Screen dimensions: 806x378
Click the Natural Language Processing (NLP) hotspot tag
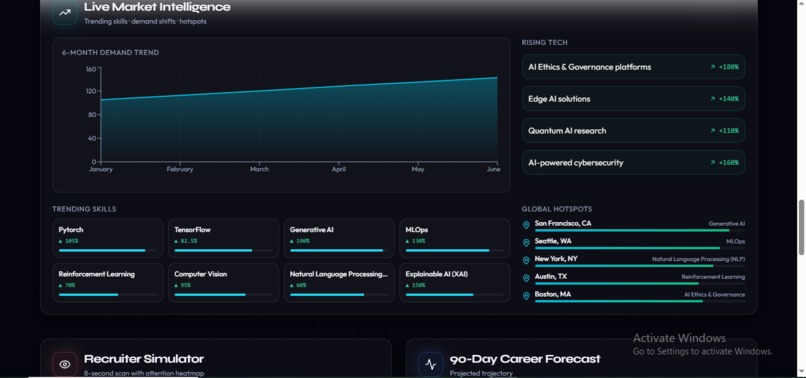point(698,259)
